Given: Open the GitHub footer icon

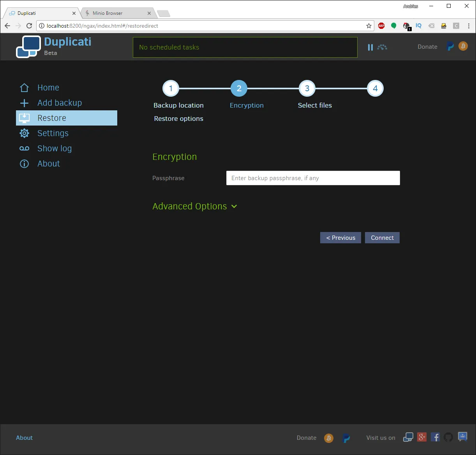Looking at the screenshot, I should tap(448, 437).
